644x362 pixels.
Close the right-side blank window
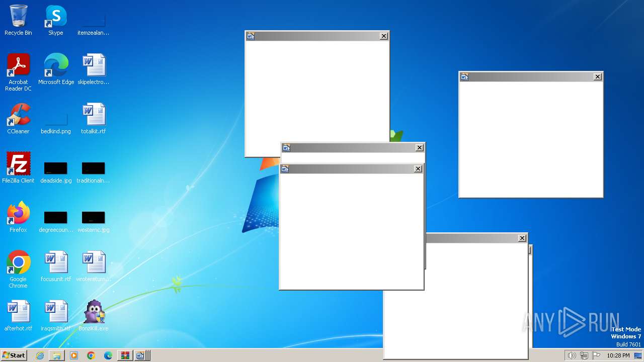click(x=598, y=76)
